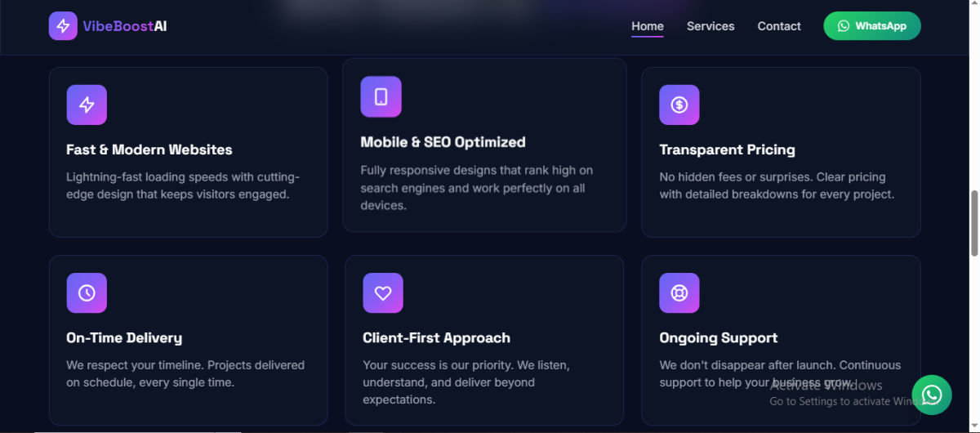The height and width of the screenshot is (433, 980).
Task: Select the Fast & Modern Websites heading
Action: 149,150
